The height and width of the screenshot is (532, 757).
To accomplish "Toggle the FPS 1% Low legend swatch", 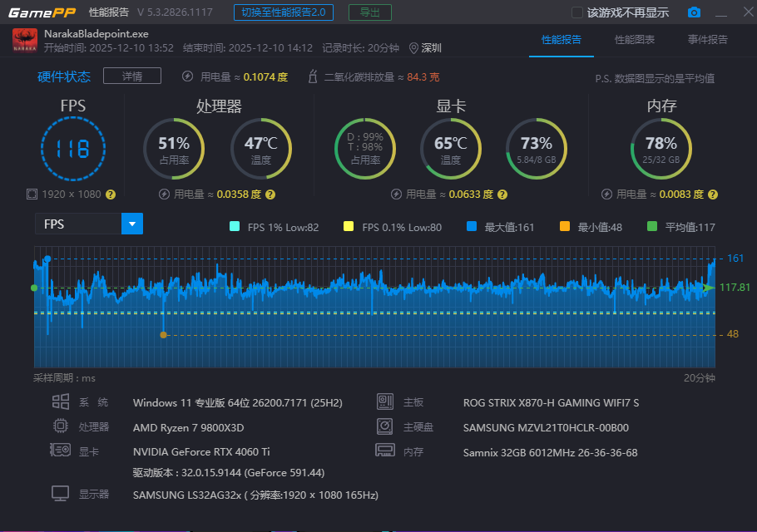I will (x=235, y=226).
